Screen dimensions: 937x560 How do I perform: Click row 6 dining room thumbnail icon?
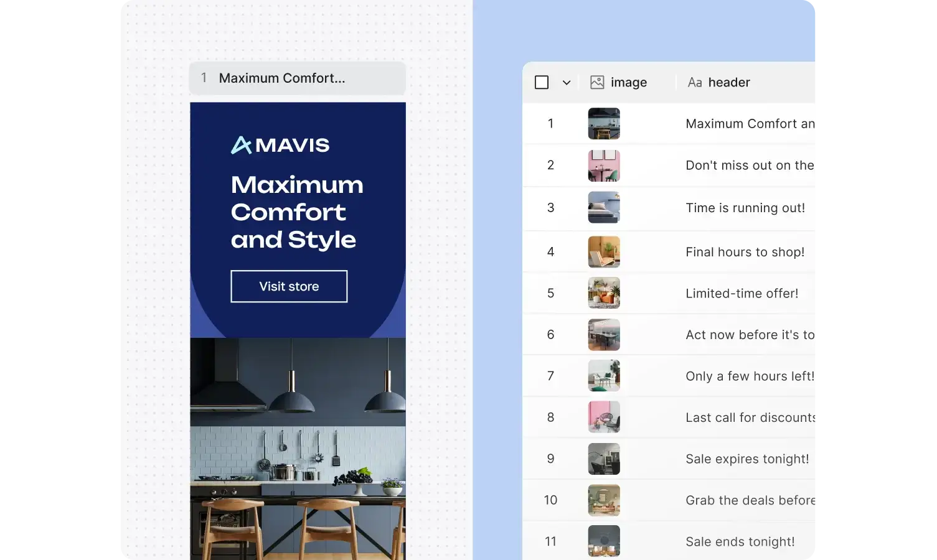(x=603, y=334)
